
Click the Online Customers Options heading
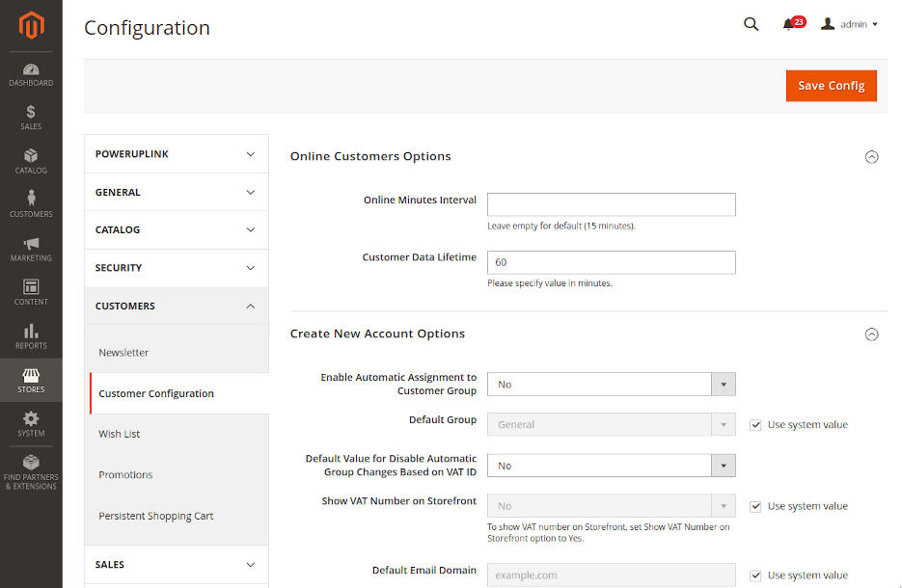(370, 156)
